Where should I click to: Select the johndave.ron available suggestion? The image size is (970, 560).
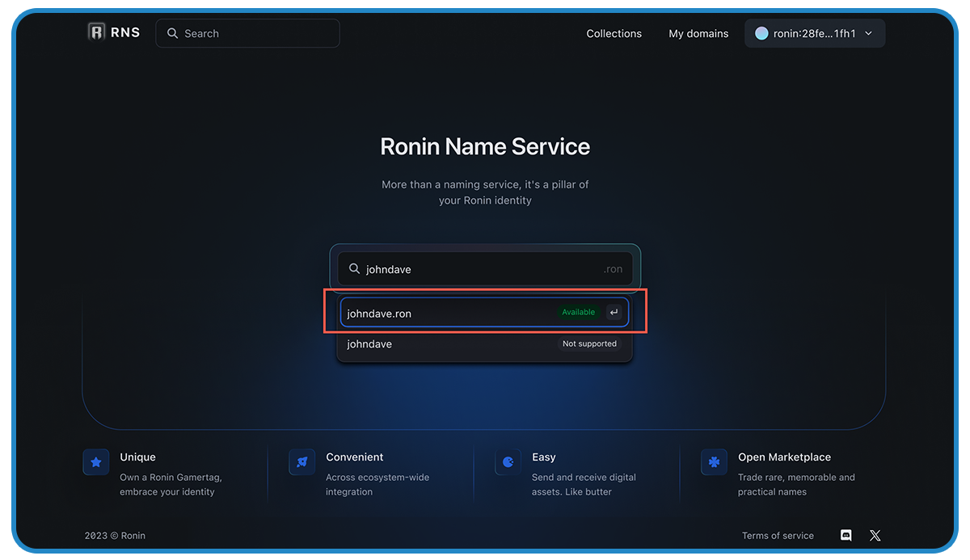coord(483,313)
